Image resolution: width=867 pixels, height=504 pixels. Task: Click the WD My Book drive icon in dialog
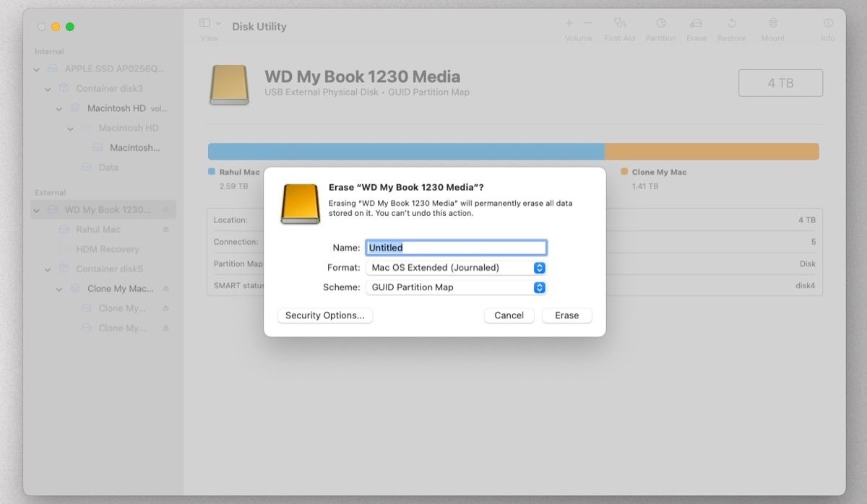(299, 204)
